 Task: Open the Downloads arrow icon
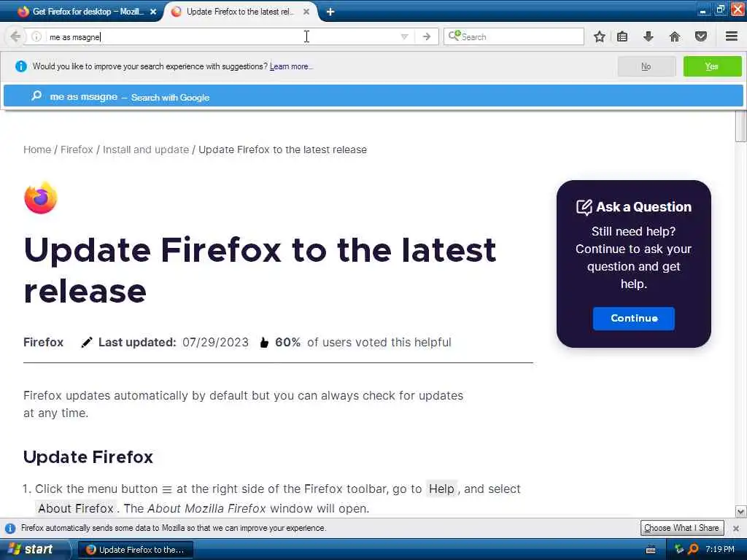(648, 36)
